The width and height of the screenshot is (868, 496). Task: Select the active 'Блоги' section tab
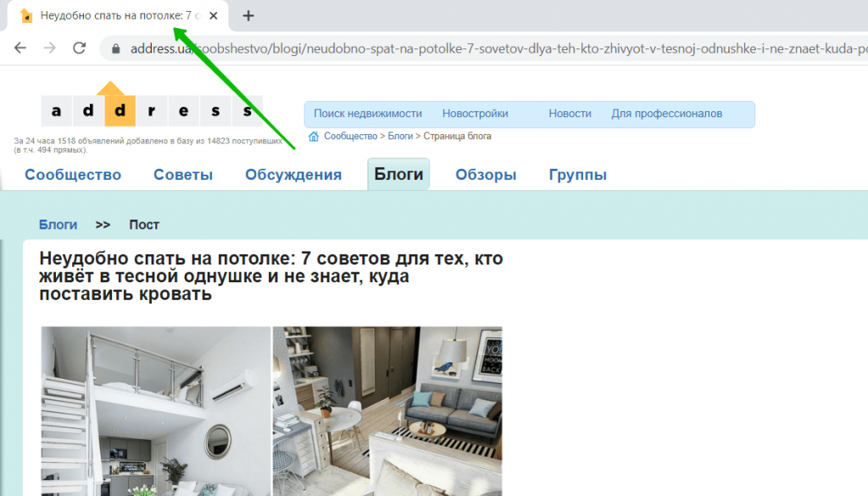[x=398, y=174]
